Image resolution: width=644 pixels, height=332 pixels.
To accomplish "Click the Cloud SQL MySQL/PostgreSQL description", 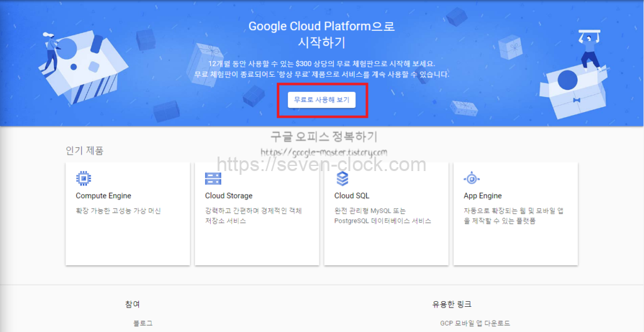I will click(382, 216).
